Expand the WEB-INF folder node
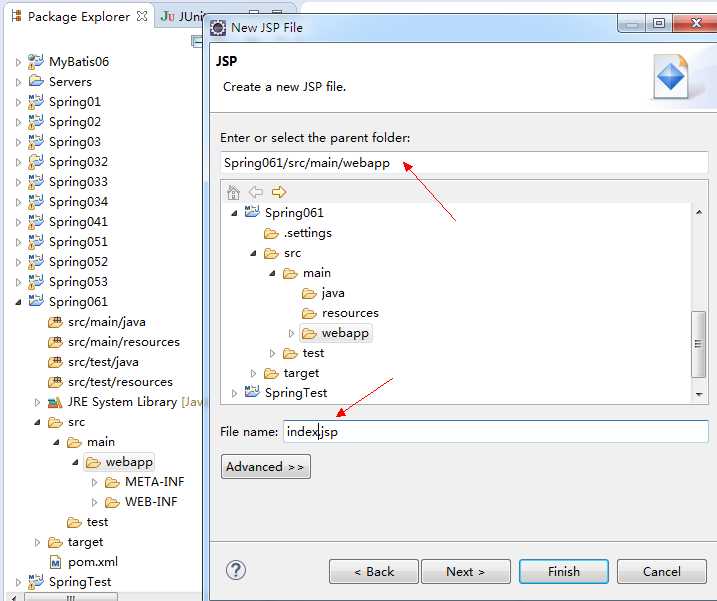717x601 pixels. 94,502
